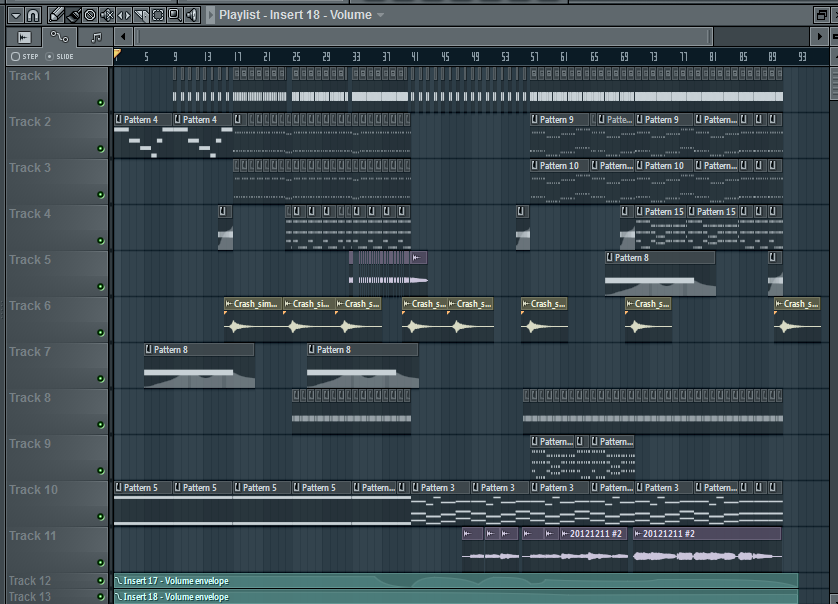The height and width of the screenshot is (604, 838).
Task: Select the Delete tool in toolbar
Action: [90, 15]
